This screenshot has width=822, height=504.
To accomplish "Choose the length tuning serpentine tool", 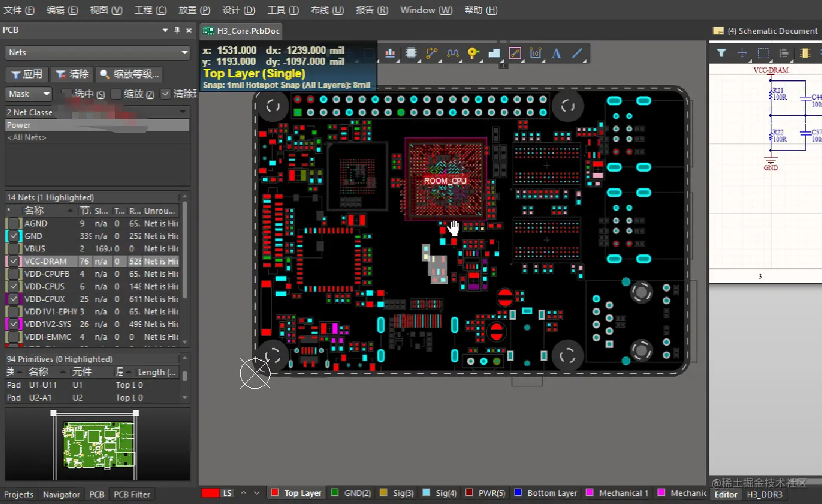I will [x=453, y=53].
